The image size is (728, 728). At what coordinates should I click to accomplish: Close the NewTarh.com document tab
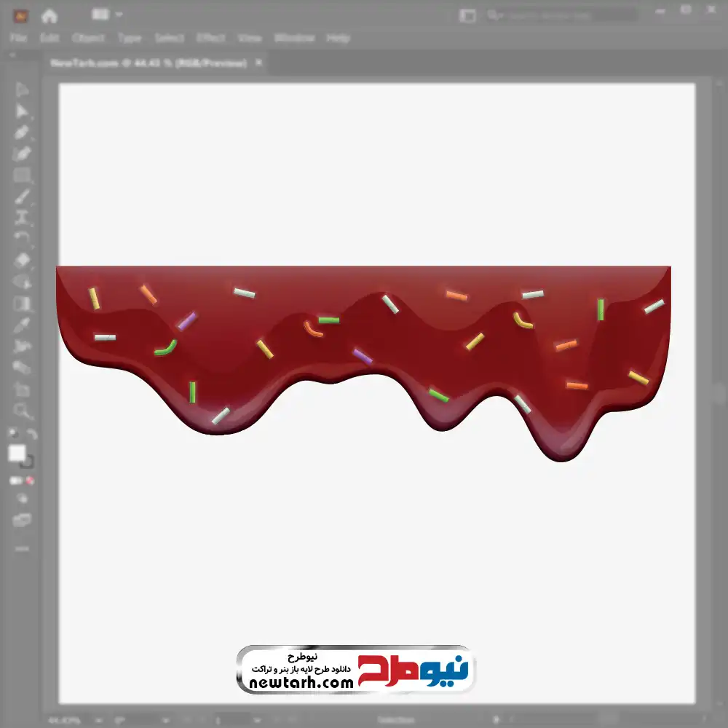coord(256,63)
